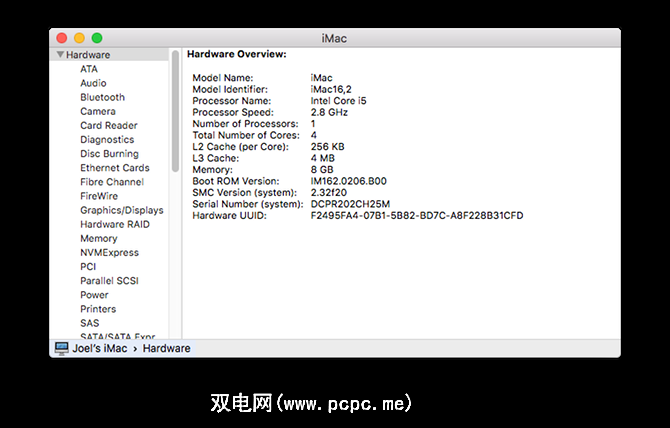
Task: Click the sidebar vertical scrollbar
Action: pyautogui.click(x=175, y=111)
